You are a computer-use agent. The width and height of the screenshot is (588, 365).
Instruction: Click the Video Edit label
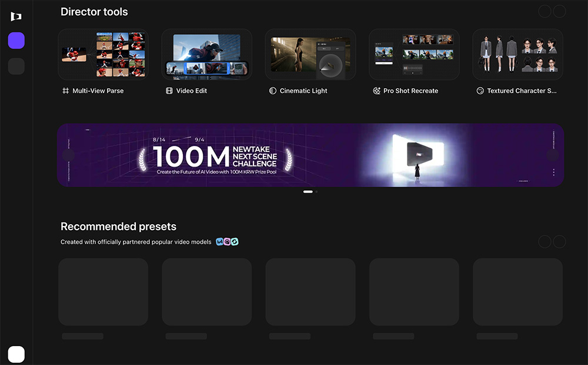[x=192, y=91]
